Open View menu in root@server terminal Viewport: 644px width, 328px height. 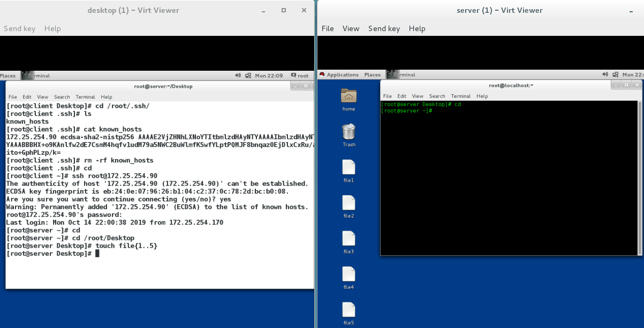tap(43, 97)
